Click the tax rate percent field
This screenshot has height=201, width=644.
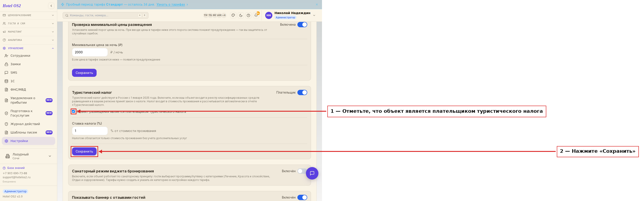(90, 131)
